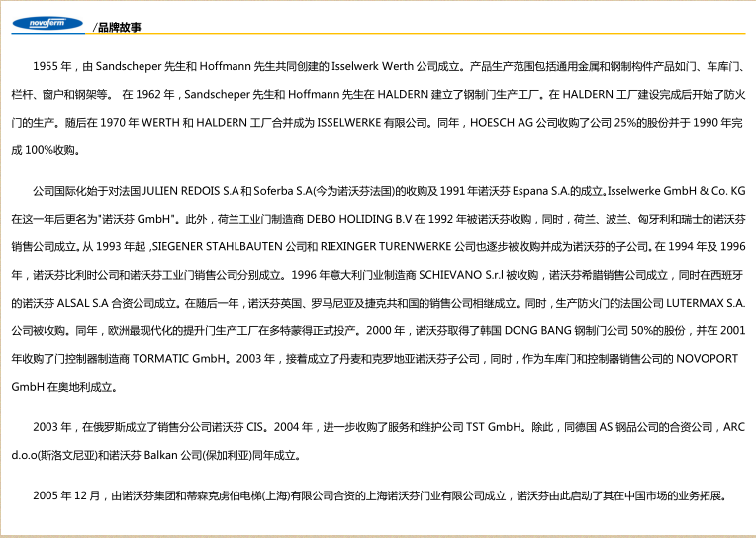Click the text 'JULIEN REDOIS S.A'
The width and height of the screenshot is (756, 538).
190,191
